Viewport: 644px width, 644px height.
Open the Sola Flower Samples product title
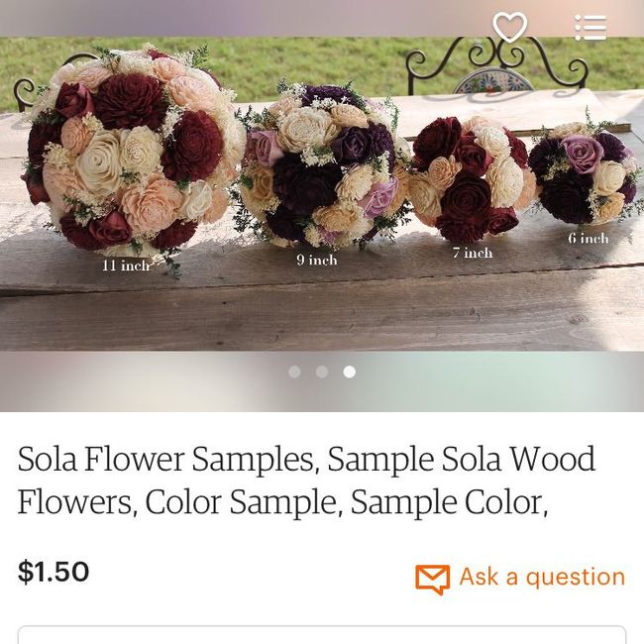(307, 481)
